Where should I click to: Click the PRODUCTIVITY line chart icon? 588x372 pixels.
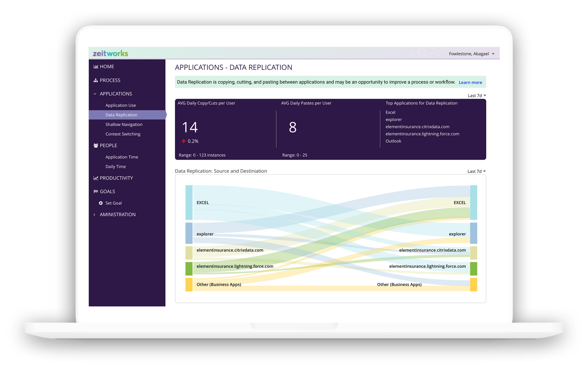tap(96, 178)
